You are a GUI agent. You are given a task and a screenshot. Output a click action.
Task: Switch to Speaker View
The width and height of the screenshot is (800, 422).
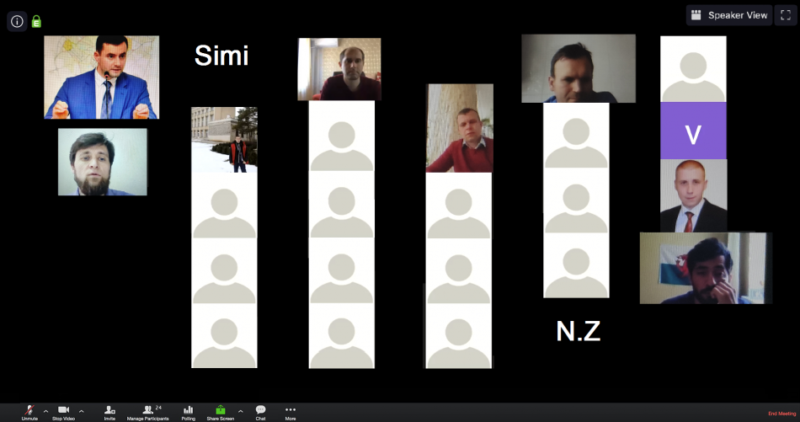pyautogui.click(x=729, y=15)
